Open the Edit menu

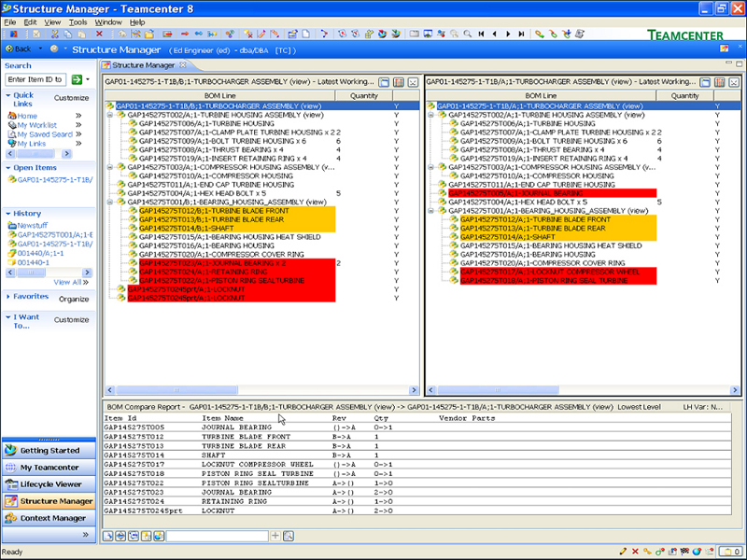click(x=30, y=21)
